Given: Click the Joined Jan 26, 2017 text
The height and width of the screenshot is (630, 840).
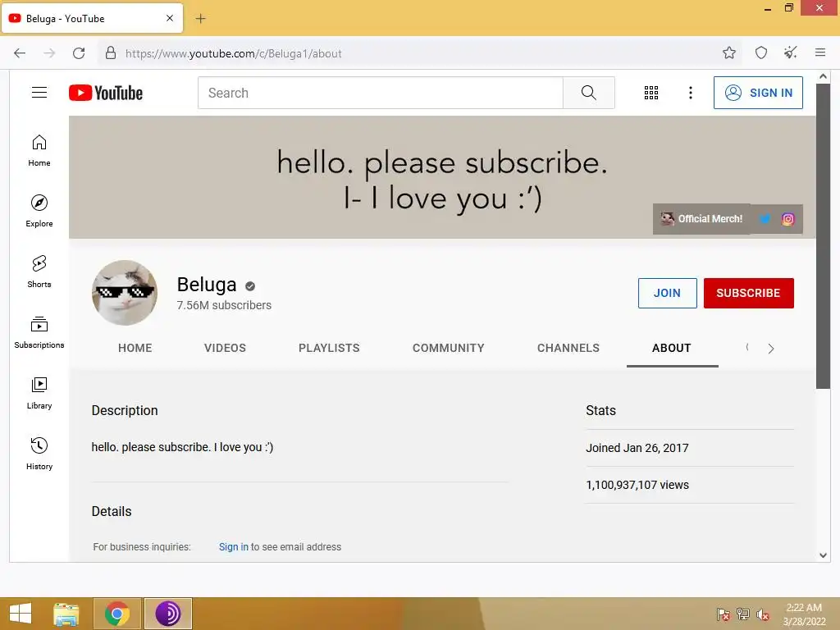Looking at the screenshot, I should coord(637,448).
